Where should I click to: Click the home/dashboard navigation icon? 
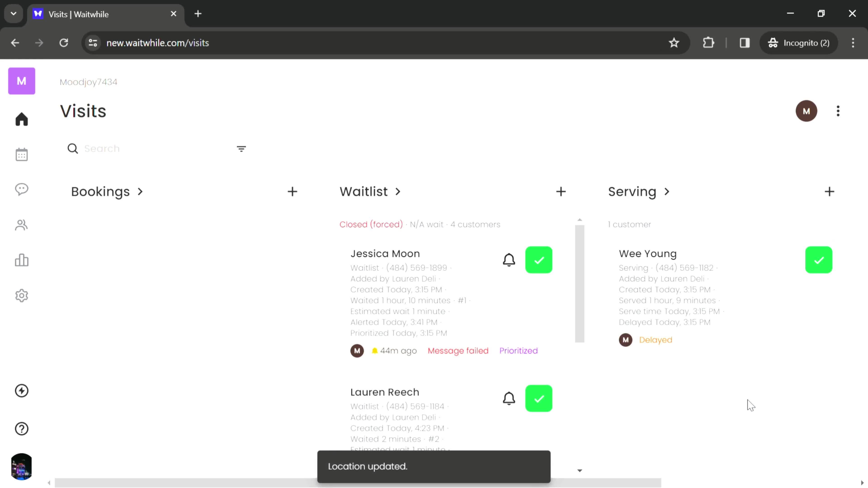[21, 119]
